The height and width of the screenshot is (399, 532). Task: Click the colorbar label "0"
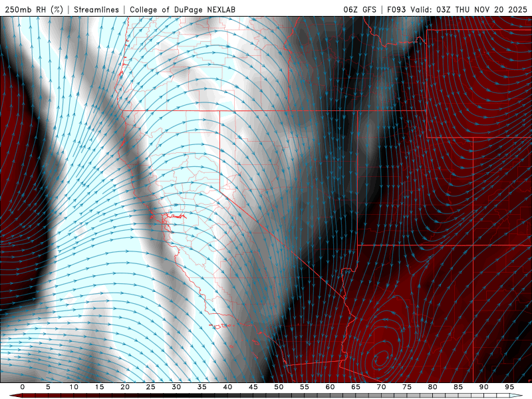[23, 387]
